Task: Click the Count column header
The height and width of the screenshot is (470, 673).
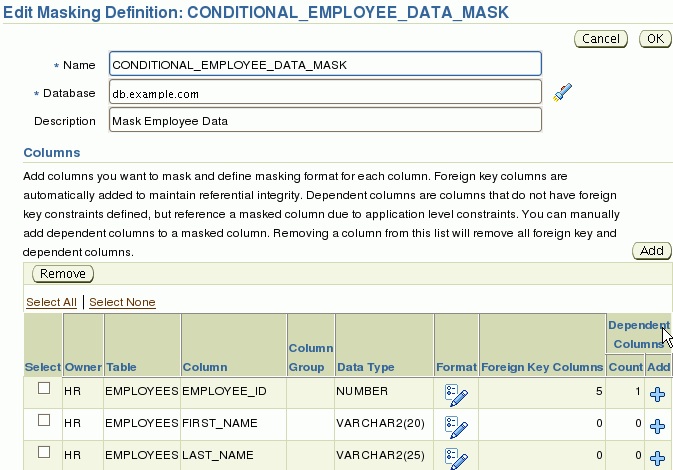Action: 625,367
